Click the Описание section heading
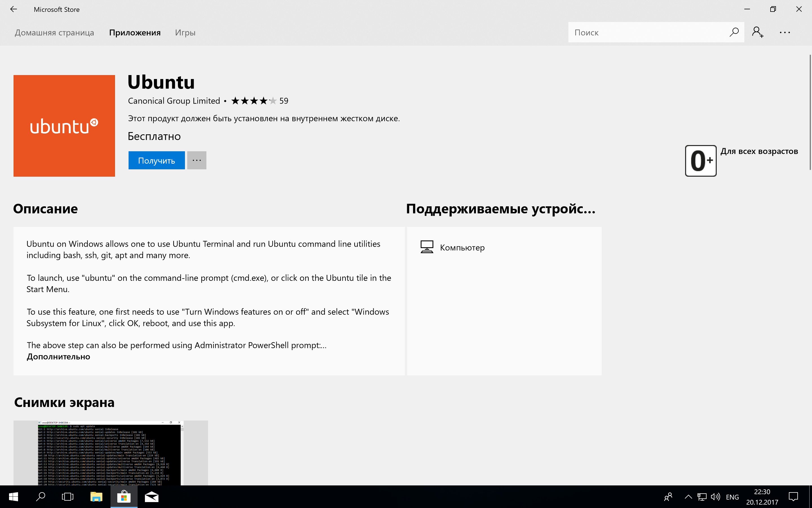 pyautogui.click(x=46, y=209)
